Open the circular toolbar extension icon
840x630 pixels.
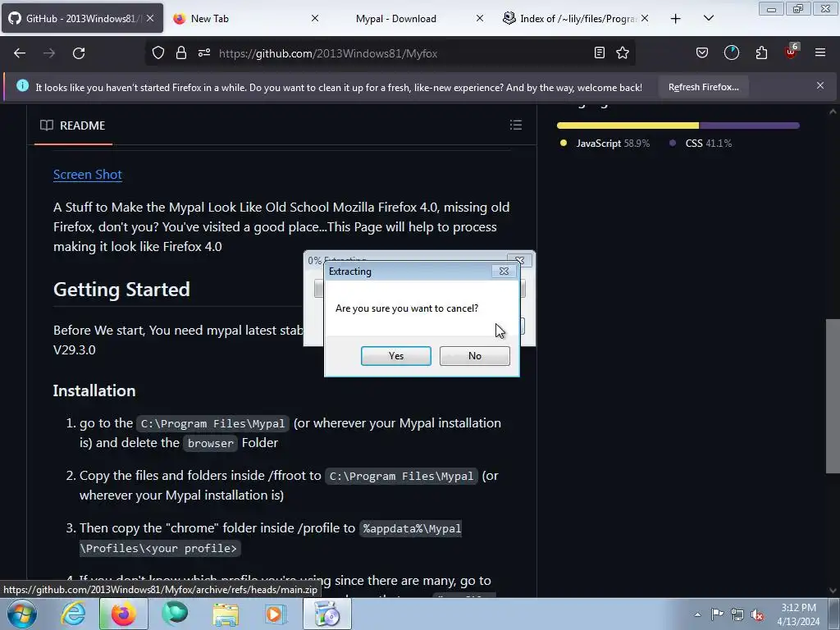point(732,52)
